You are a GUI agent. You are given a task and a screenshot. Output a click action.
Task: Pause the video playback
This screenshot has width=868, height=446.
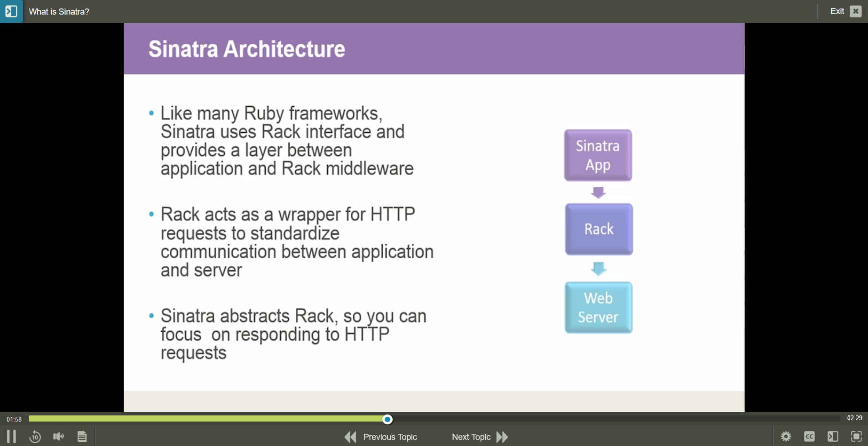[11, 436]
